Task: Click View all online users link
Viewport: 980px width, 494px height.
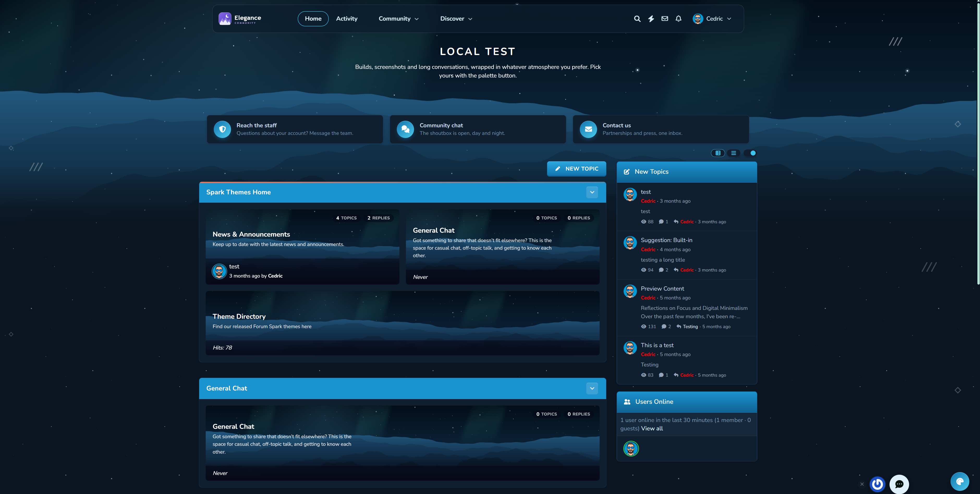Action: click(652, 429)
